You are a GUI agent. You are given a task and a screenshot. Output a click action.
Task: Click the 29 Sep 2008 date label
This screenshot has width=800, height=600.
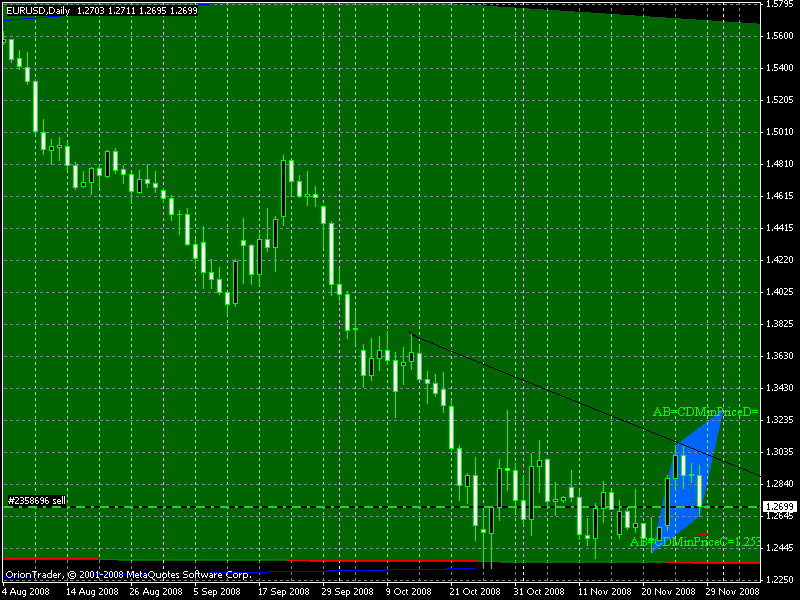pos(347,592)
